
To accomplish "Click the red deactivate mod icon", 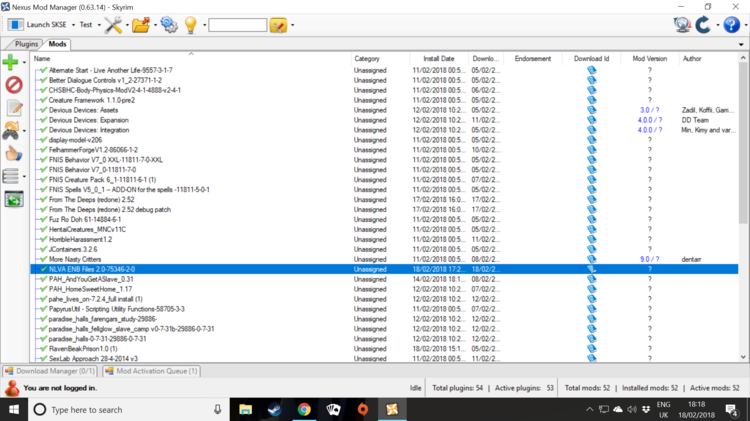I will pos(14,85).
